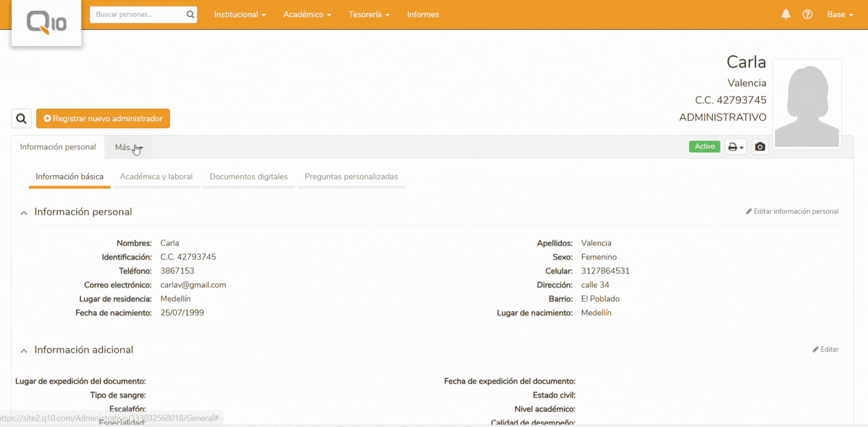Open the Institucional dropdown menu
This screenshot has height=427, width=868.
click(x=239, y=15)
